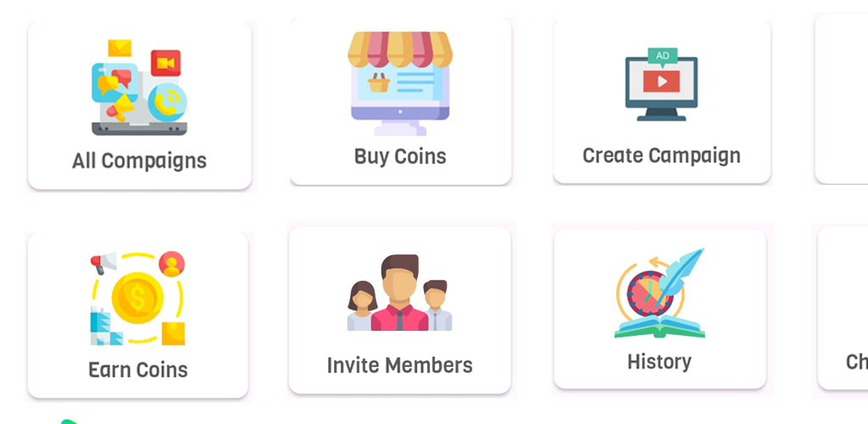The image size is (868, 424).
Task: Click the blue feather quill in History
Action: coord(681,275)
